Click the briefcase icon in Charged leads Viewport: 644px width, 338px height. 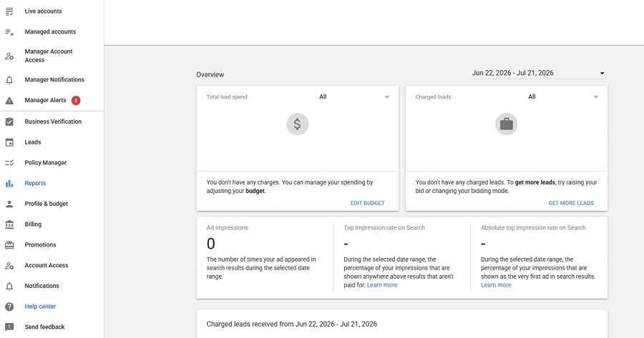click(x=507, y=124)
